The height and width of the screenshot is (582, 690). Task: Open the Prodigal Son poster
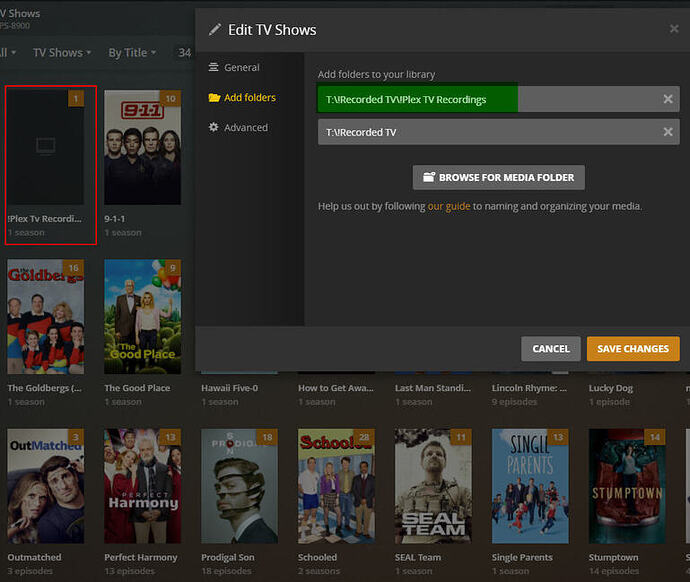coord(239,486)
